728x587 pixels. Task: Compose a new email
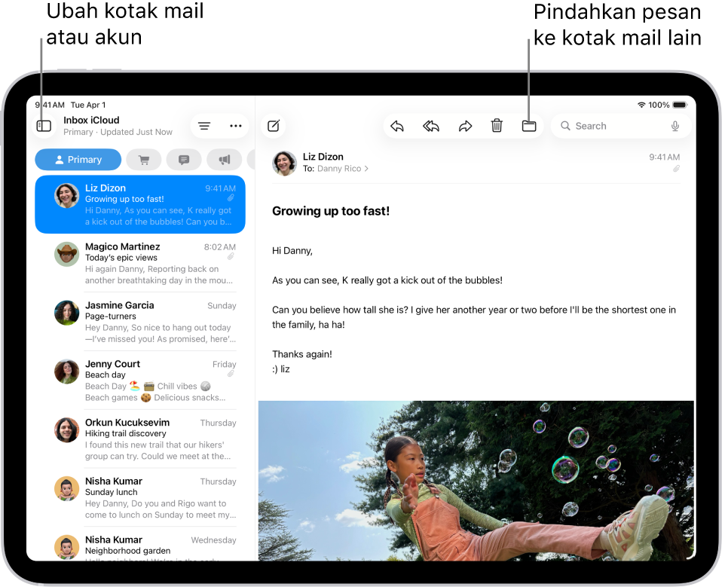tap(273, 126)
